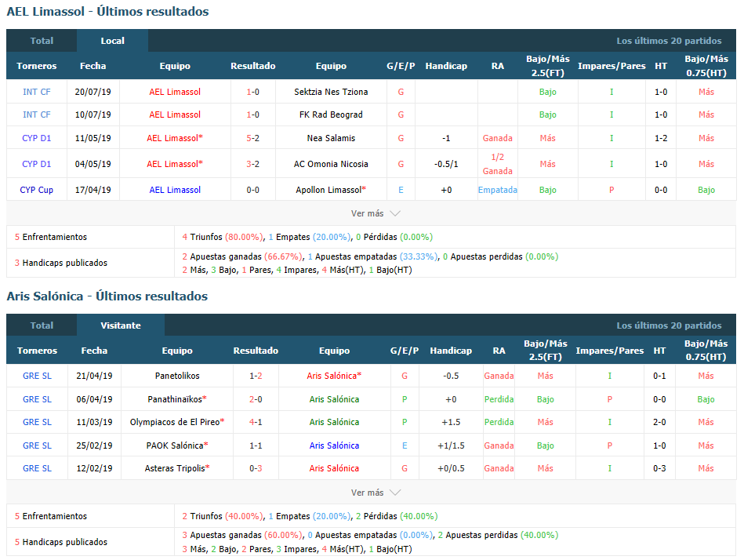Click Sektzia Nes Tziona team name
744x560 pixels.
tap(331, 92)
